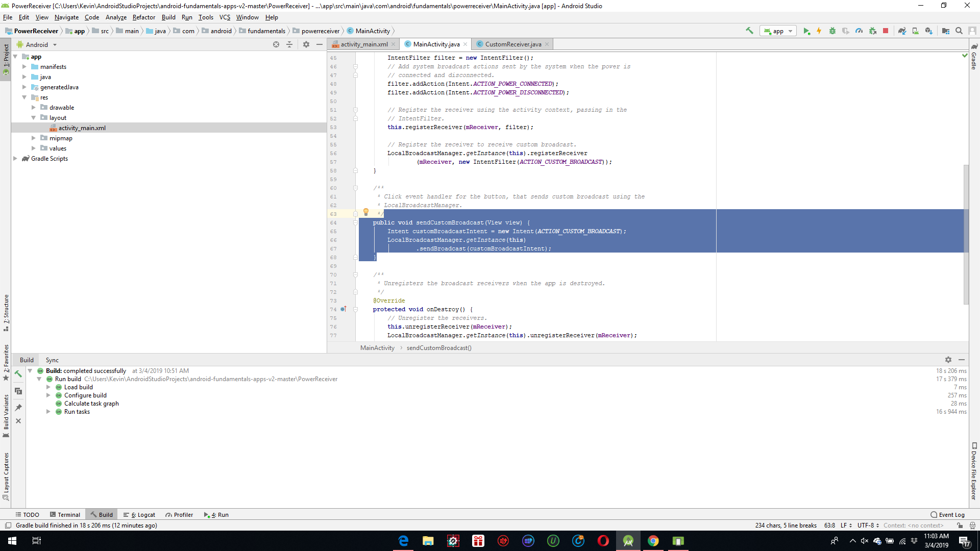The height and width of the screenshot is (551, 980).
Task: Click the Run with Coverage icon
Action: point(846,31)
